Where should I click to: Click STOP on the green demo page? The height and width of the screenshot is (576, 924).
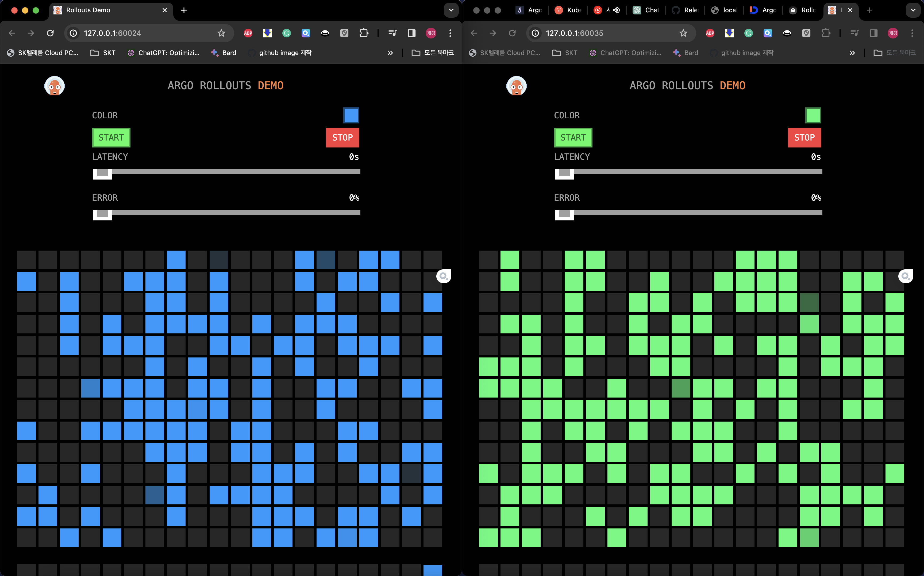(804, 138)
